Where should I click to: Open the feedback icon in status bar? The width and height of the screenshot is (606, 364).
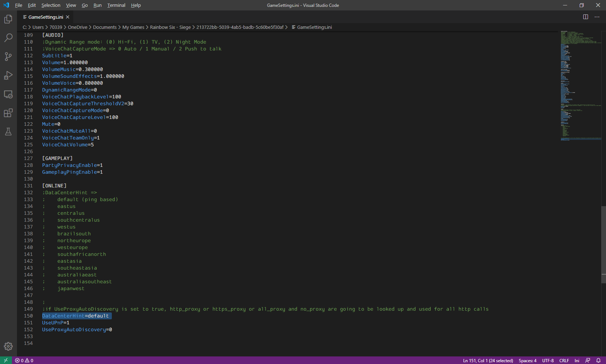click(588, 360)
